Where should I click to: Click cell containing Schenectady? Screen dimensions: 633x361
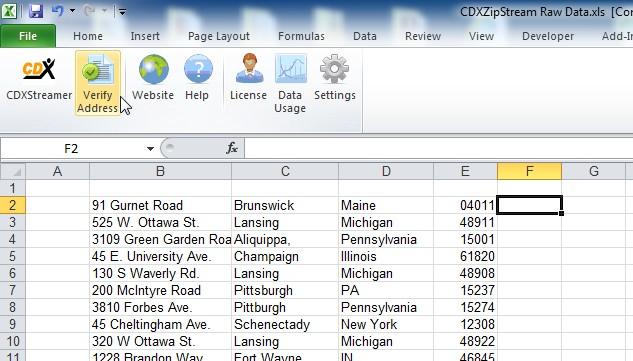[x=285, y=324]
